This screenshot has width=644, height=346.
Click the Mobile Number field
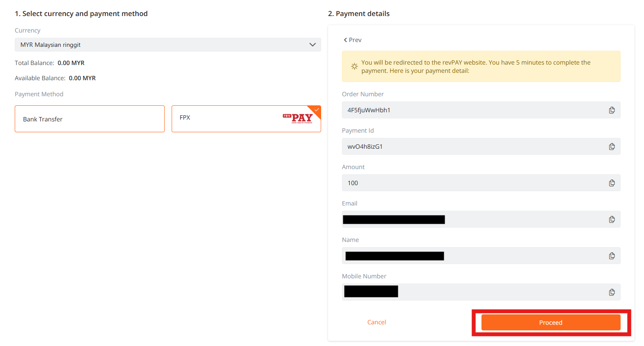(x=481, y=292)
